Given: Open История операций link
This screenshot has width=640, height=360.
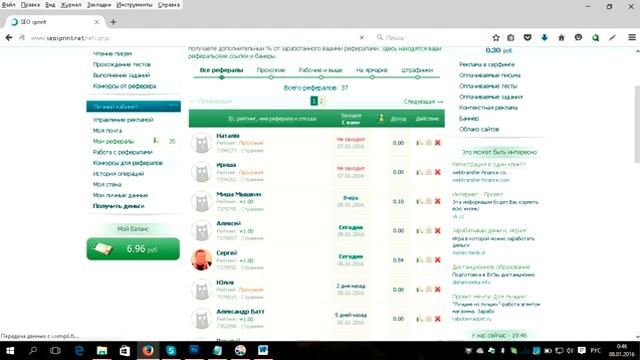Looking at the screenshot, I should [118, 173].
